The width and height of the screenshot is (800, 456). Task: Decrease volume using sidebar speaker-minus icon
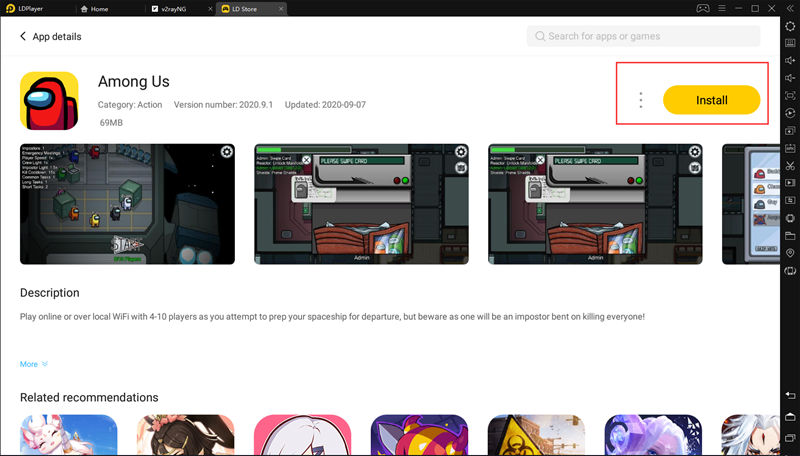click(x=790, y=78)
